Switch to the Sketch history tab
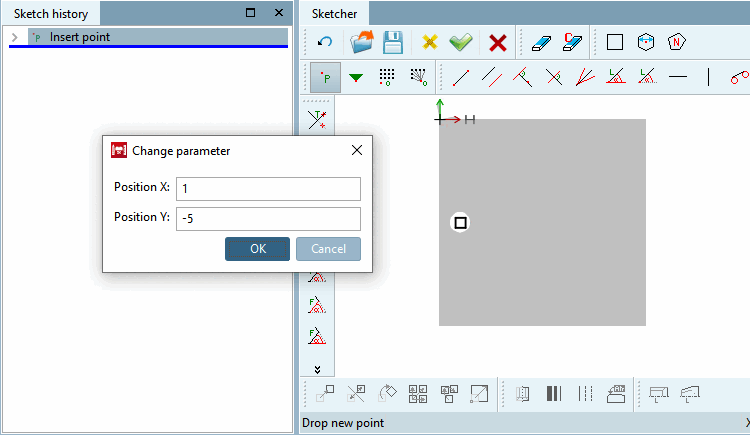This screenshot has width=750, height=435. pyautogui.click(x=51, y=14)
